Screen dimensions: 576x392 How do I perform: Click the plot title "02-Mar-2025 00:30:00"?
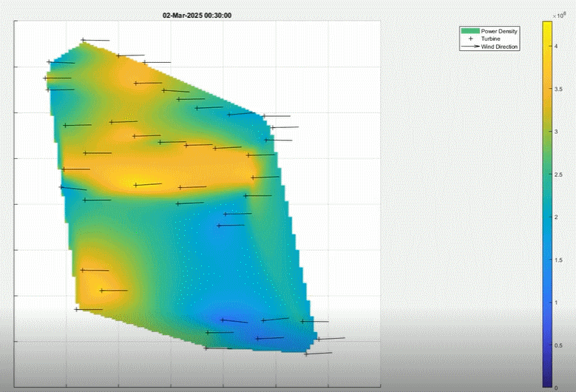pyautogui.click(x=197, y=16)
